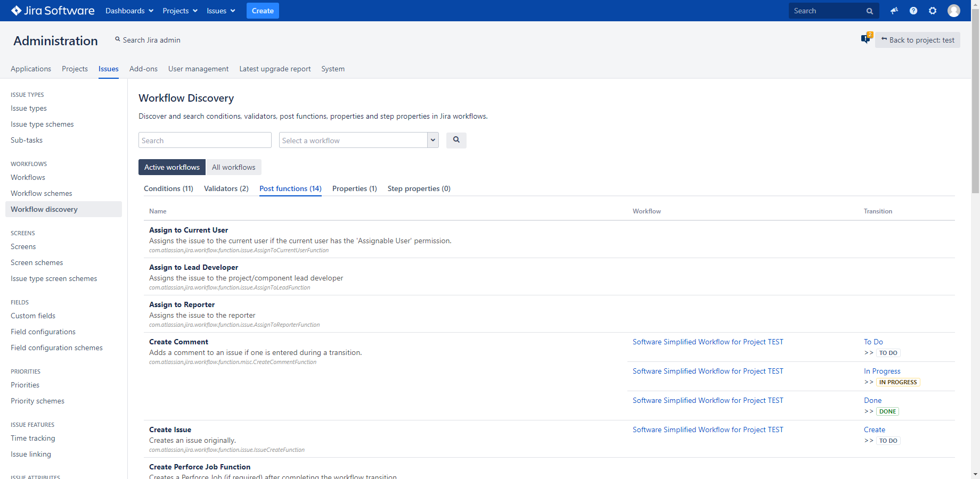Select Workflow discovery in sidebar
980x479 pixels.
63,209
